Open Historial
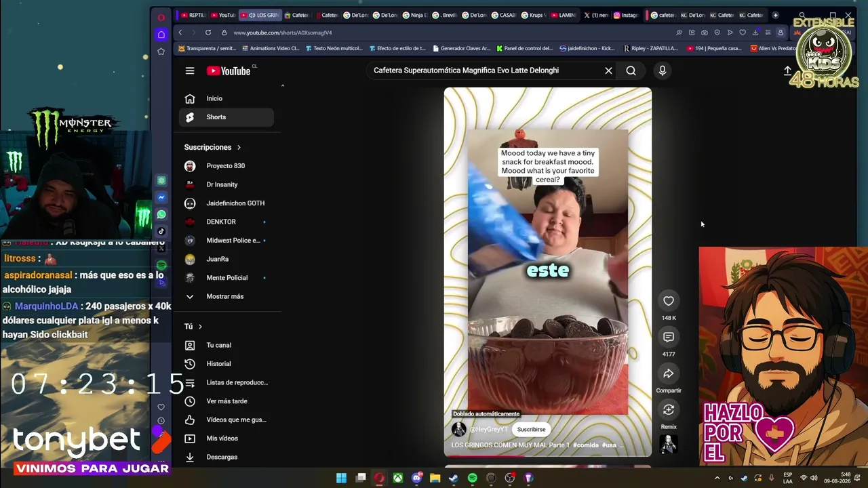This screenshot has height=488, width=868. click(x=226, y=364)
